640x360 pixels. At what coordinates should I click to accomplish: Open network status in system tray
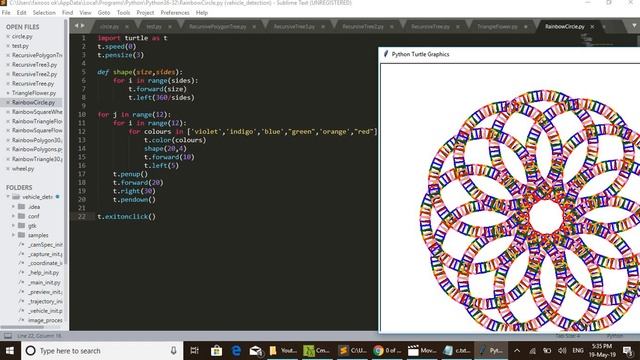(x=533, y=351)
